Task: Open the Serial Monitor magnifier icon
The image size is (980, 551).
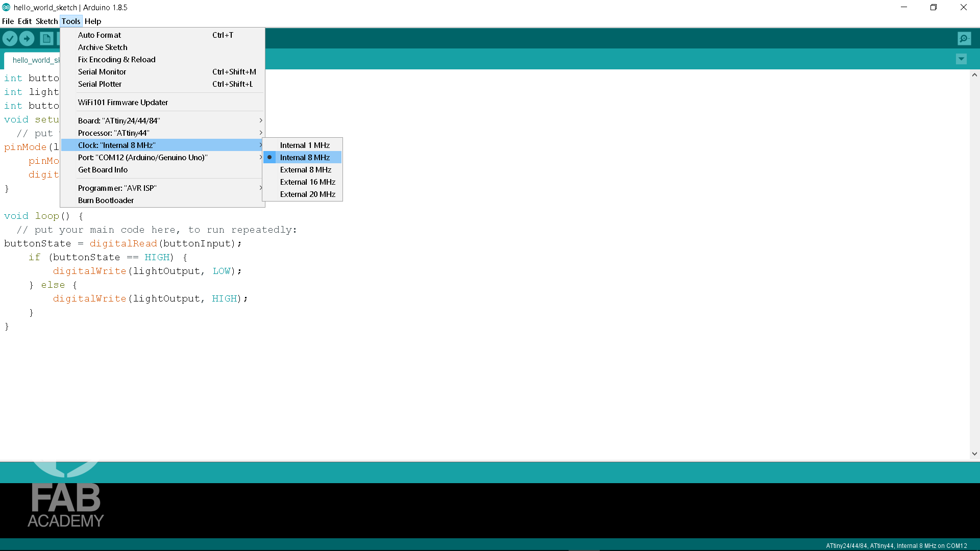Action: [x=964, y=39]
